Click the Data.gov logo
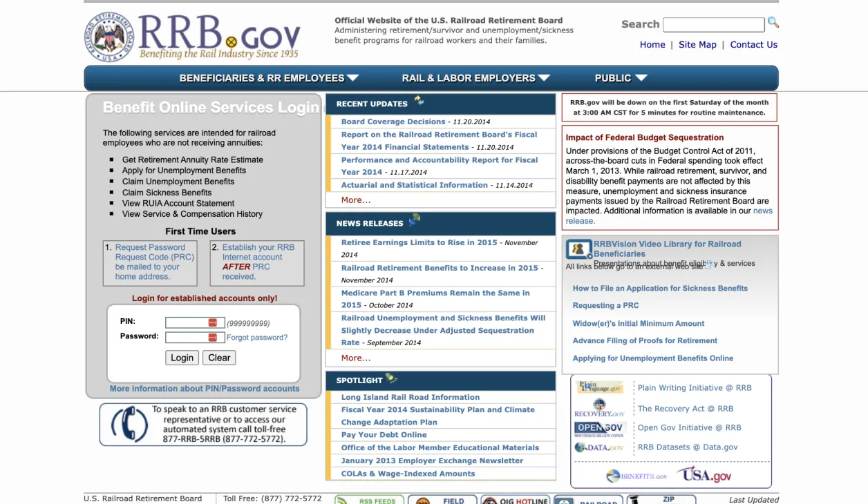Screen dimensions: 868x504 pos(599,447)
